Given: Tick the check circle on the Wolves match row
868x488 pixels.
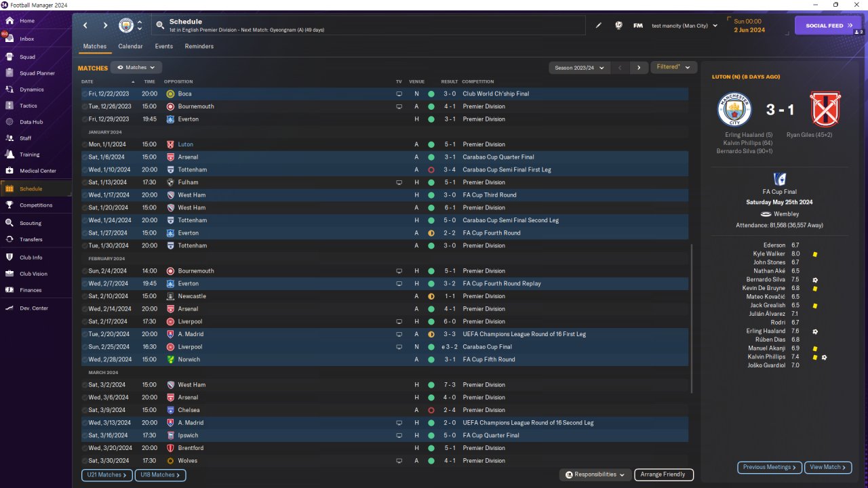Looking at the screenshot, I should [x=85, y=461].
